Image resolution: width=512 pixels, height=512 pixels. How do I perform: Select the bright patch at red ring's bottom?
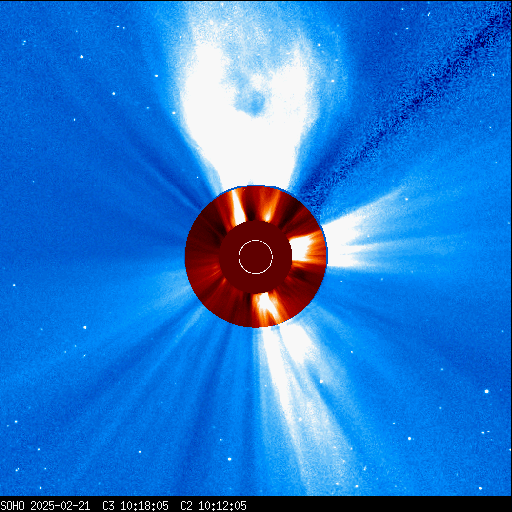click(265, 308)
